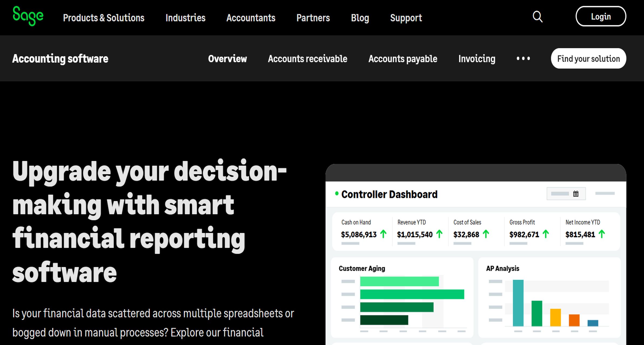
Task: Open Products & Solutions menu
Action: tap(104, 18)
